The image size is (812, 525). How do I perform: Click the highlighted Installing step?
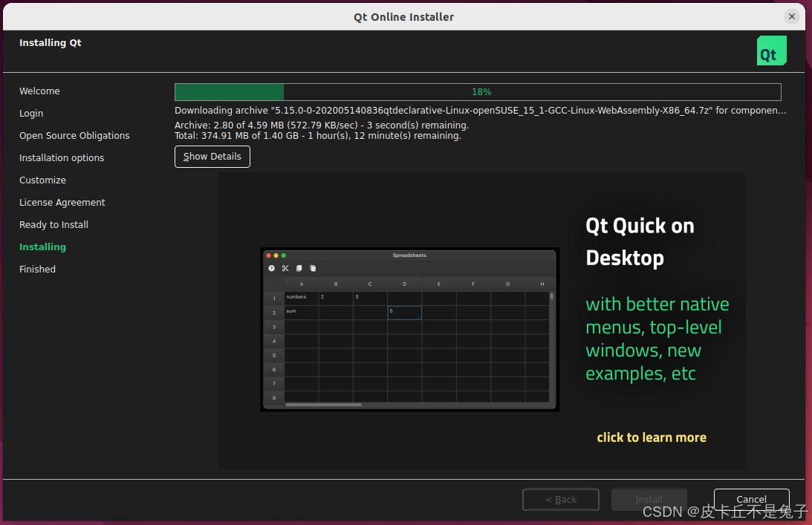pyautogui.click(x=42, y=247)
